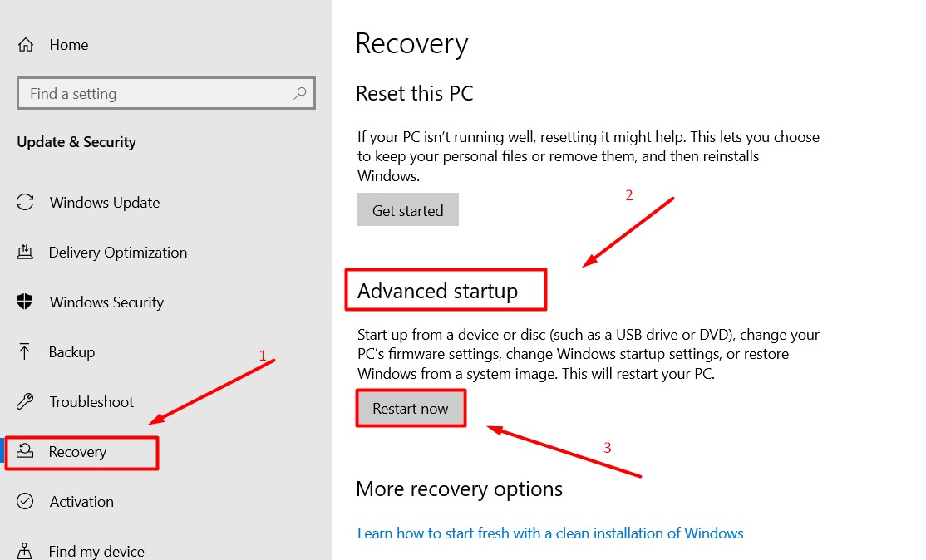
Task: Click the Find a setting search field
Action: click(166, 93)
